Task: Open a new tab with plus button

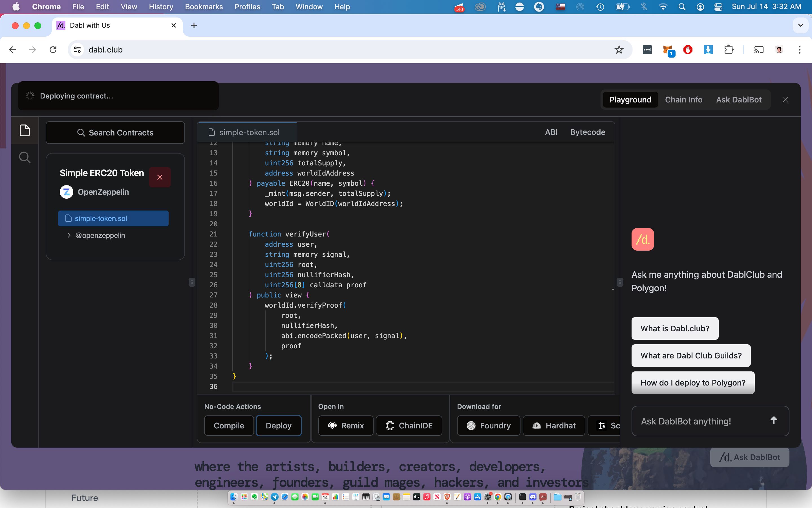Action: point(194,25)
